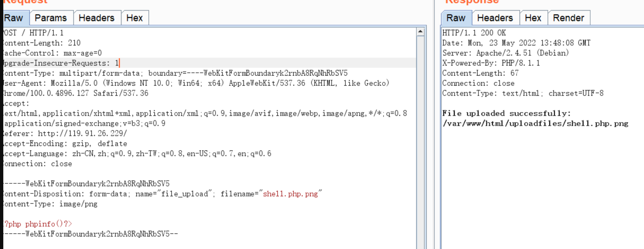This screenshot has height=249, width=644.
Task: Click the 'X-Powered-By: PHP/8.1.1' line
Action: [491, 63]
